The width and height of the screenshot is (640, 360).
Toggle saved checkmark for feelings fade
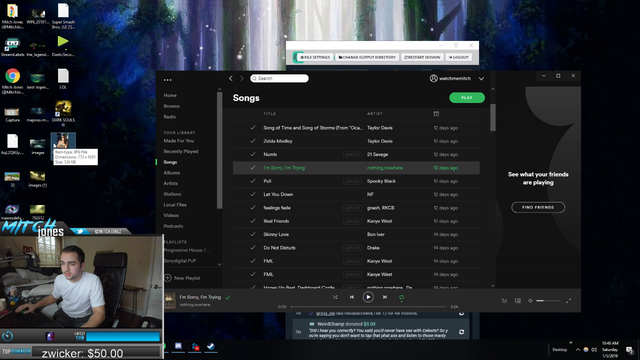pos(253,208)
